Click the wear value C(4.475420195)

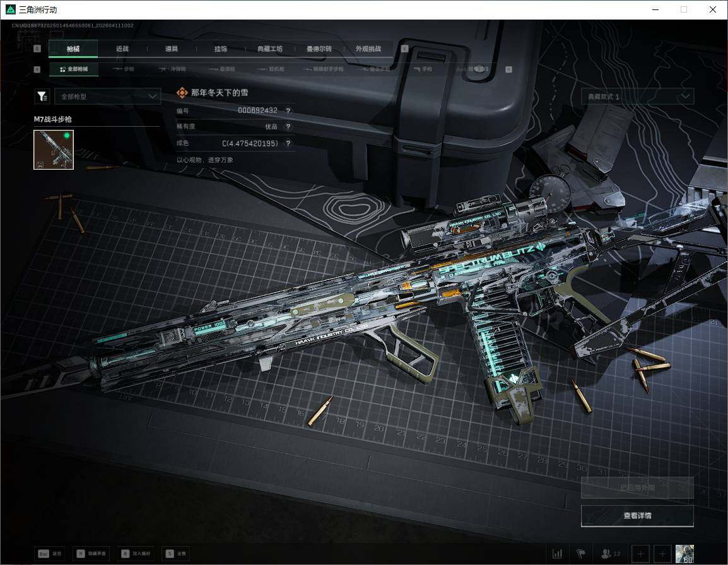click(250, 143)
